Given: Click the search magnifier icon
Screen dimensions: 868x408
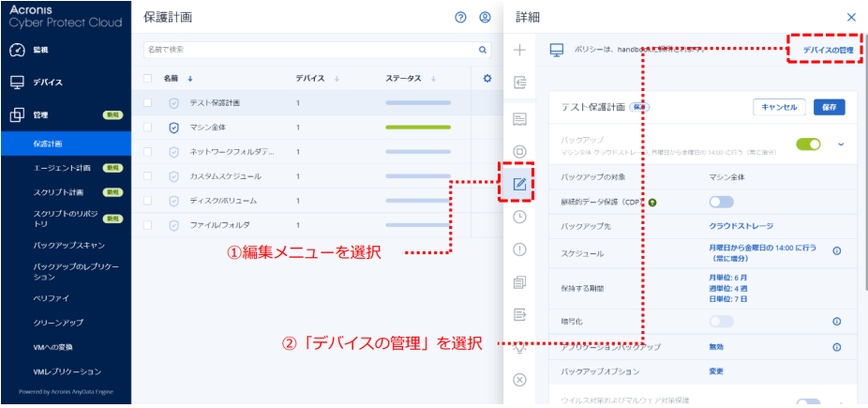Looking at the screenshot, I should point(484,49).
